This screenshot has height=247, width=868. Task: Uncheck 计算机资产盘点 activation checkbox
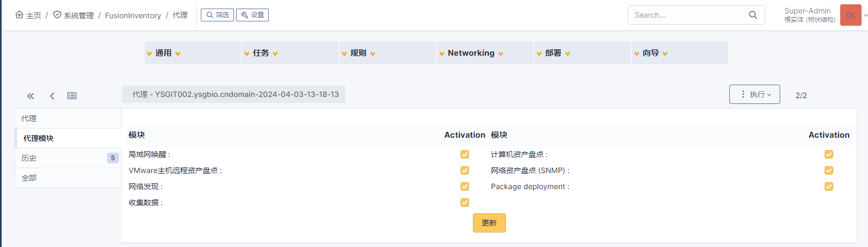829,154
